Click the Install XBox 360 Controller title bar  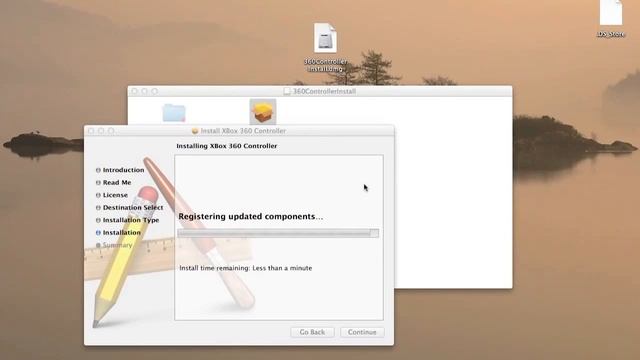pyautogui.click(x=239, y=131)
